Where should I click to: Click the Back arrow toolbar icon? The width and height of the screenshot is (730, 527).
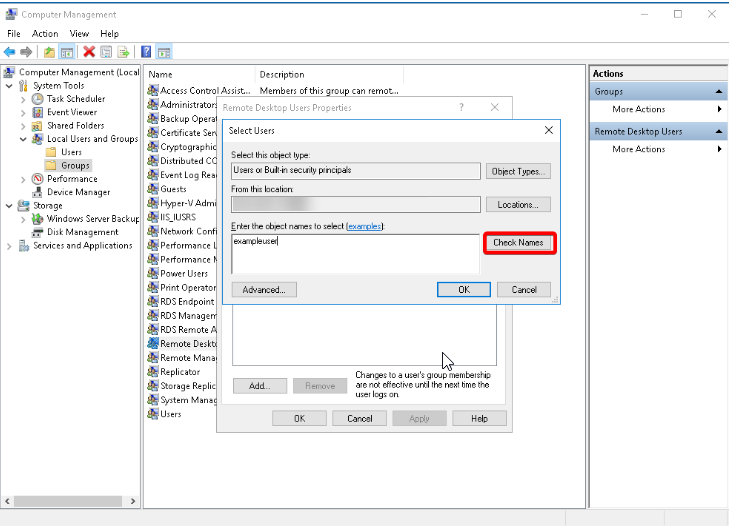point(9,52)
